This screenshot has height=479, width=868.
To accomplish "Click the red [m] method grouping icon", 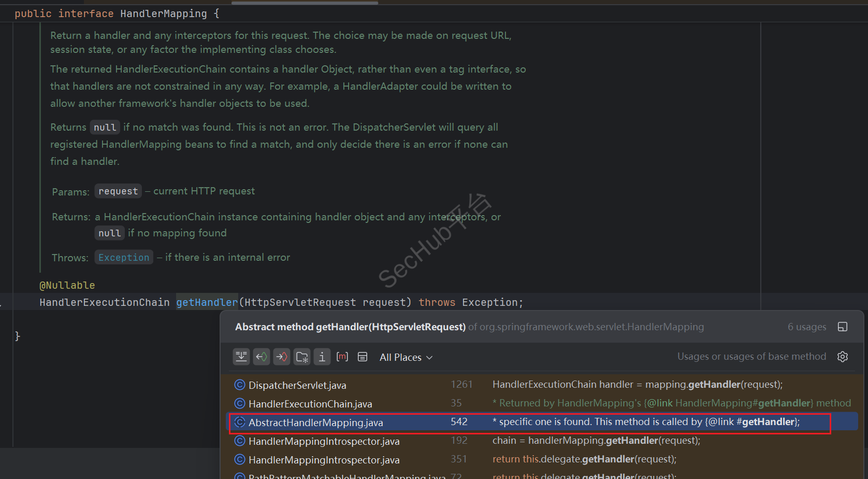I will pos(342,357).
